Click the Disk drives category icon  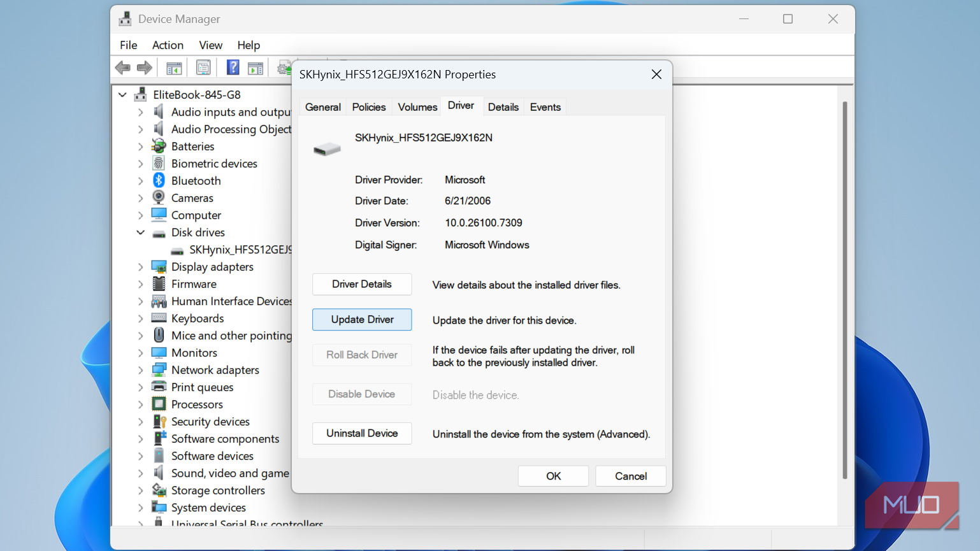tap(159, 233)
